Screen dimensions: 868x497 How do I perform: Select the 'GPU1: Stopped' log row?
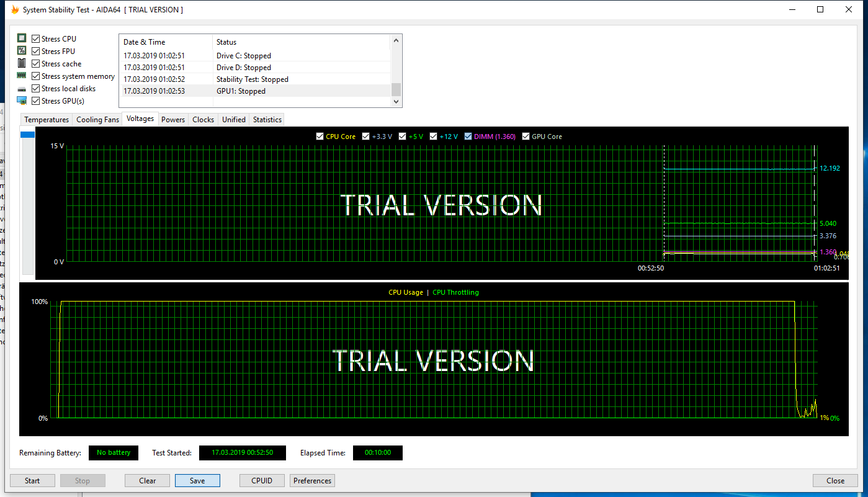click(x=255, y=91)
